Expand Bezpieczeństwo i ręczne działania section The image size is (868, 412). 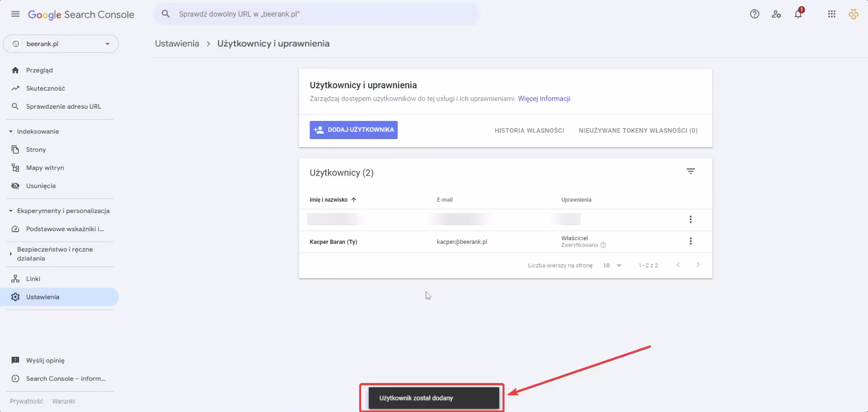pyautogui.click(x=11, y=254)
